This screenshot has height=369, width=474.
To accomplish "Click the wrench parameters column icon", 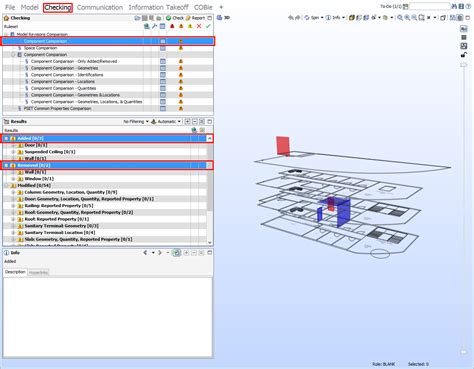I will 154,26.
